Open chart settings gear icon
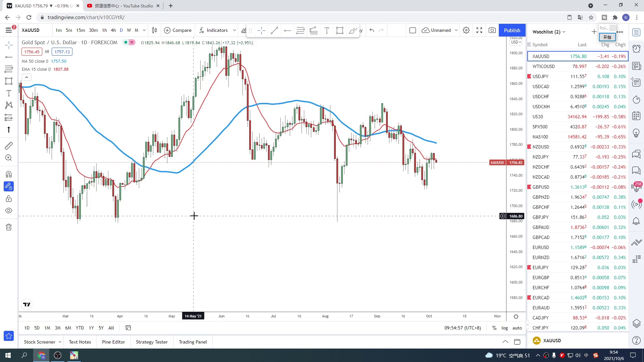 coord(466,30)
